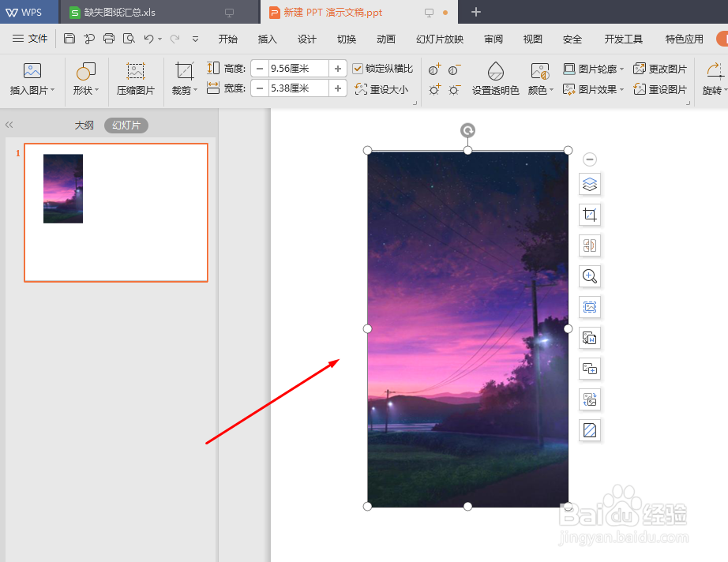The width and height of the screenshot is (728, 562).
Task: Open the Developer Tools ribbon tab
Action: pos(624,39)
